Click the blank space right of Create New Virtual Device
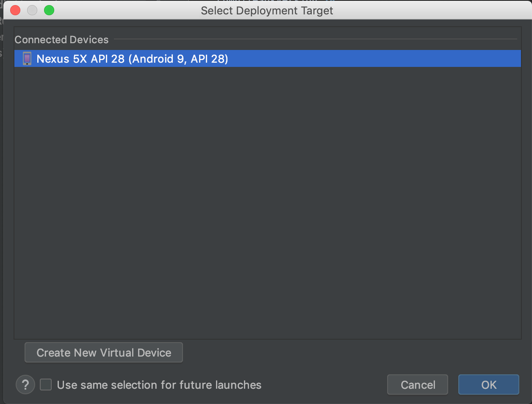This screenshot has width=532, height=404. [x=339, y=353]
